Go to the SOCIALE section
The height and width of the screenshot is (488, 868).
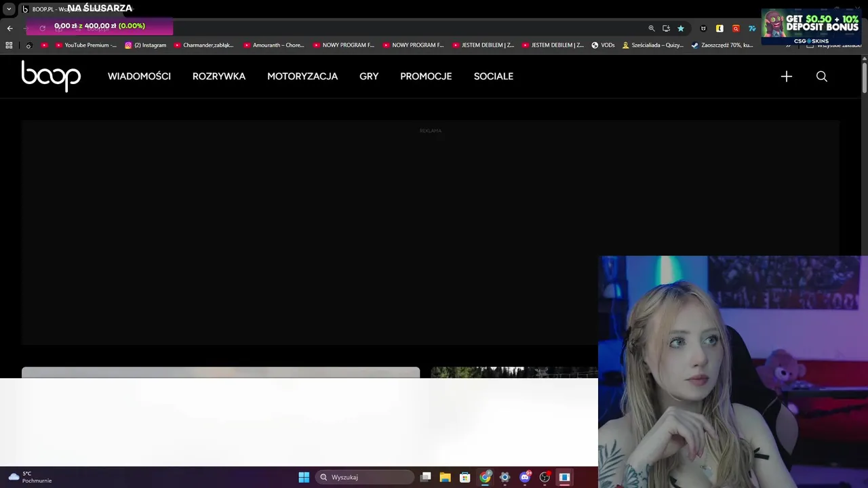click(494, 77)
